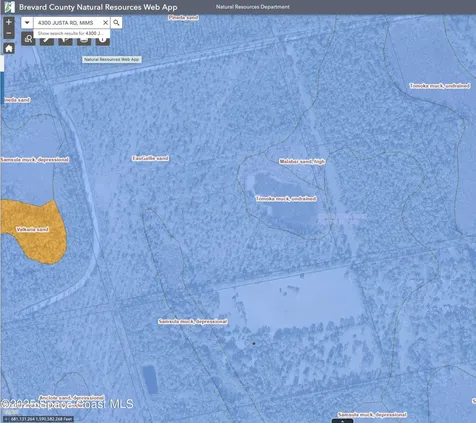This screenshot has width=476, height=423.
Task: Click inside the address search field
Action: [x=68, y=23]
